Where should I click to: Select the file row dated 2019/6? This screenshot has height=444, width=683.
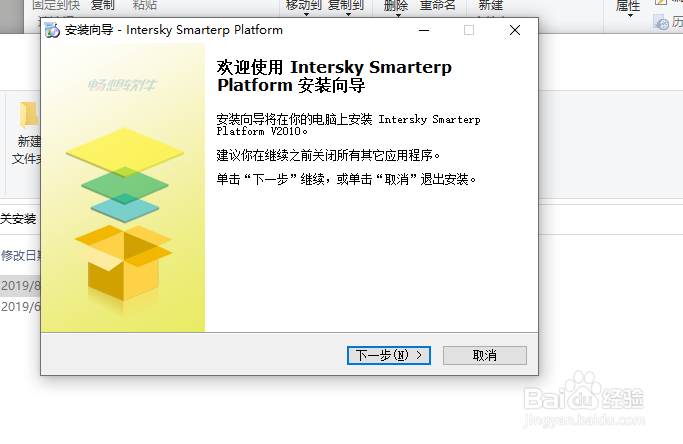click(20, 306)
